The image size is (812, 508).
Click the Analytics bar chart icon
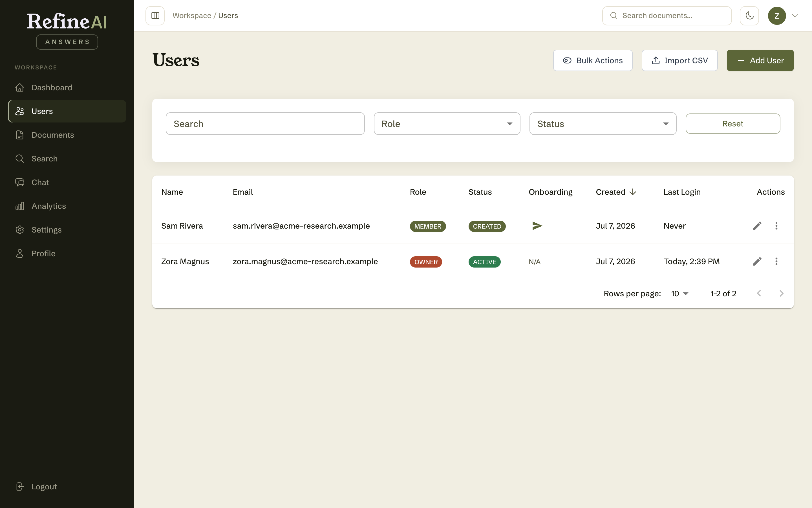coord(20,206)
